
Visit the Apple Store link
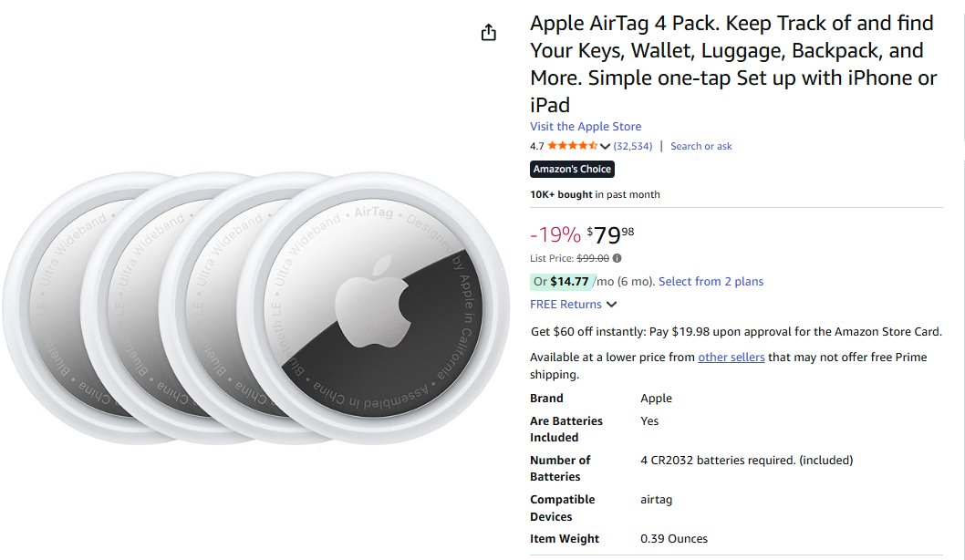(586, 127)
